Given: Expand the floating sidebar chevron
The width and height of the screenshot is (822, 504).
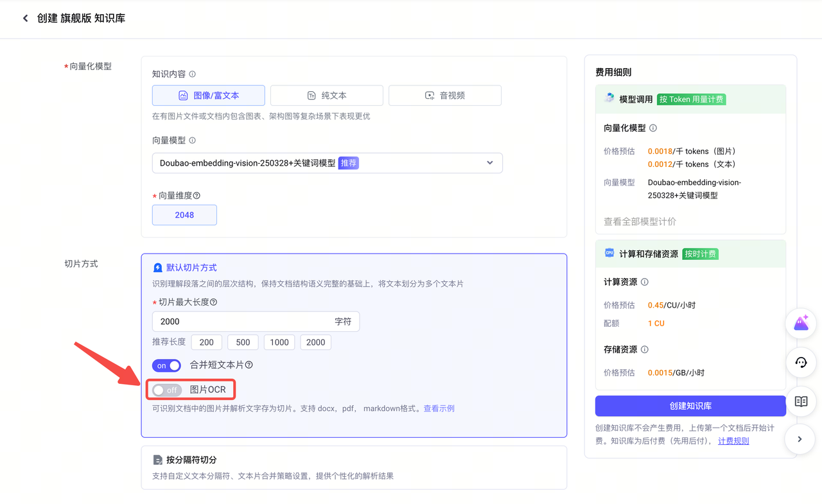Looking at the screenshot, I should point(800,439).
